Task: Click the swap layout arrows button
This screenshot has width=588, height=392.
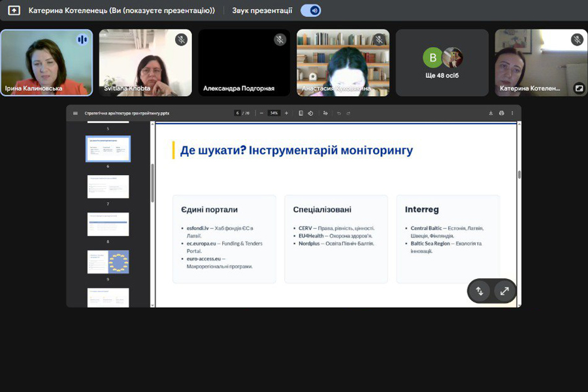Action: pyautogui.click(x=480, y=291)
